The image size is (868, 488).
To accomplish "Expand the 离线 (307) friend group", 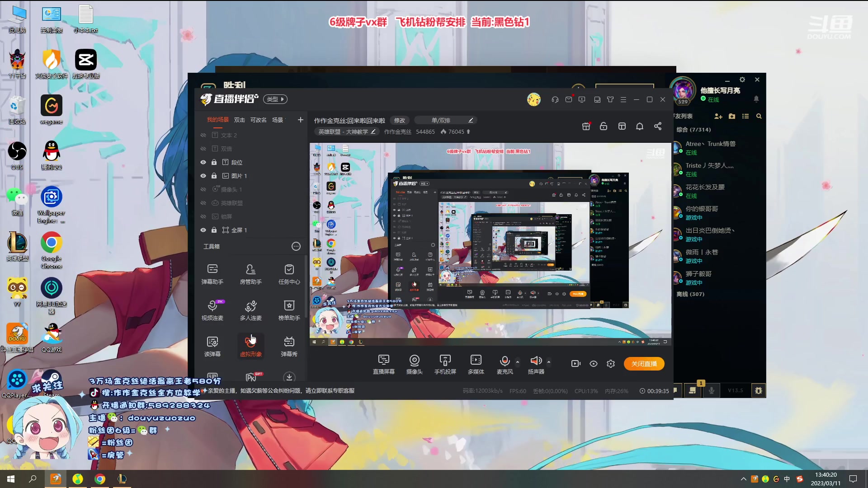I will pyautogui.click(x=690, y=294).
